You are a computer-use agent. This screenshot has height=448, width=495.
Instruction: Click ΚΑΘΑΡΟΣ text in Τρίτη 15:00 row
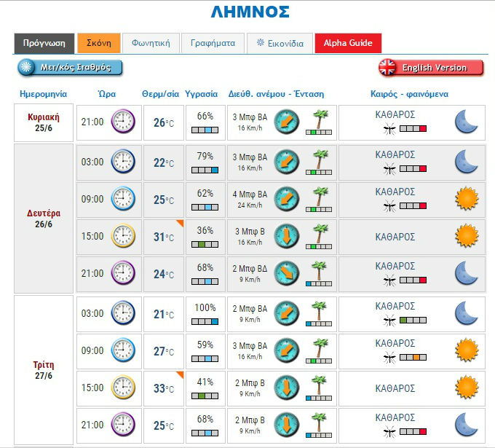(395, 388)
